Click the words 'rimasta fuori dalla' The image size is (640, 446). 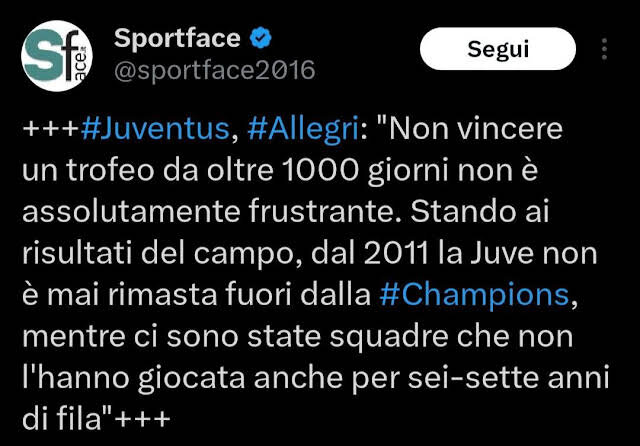[x=239, y=295]
